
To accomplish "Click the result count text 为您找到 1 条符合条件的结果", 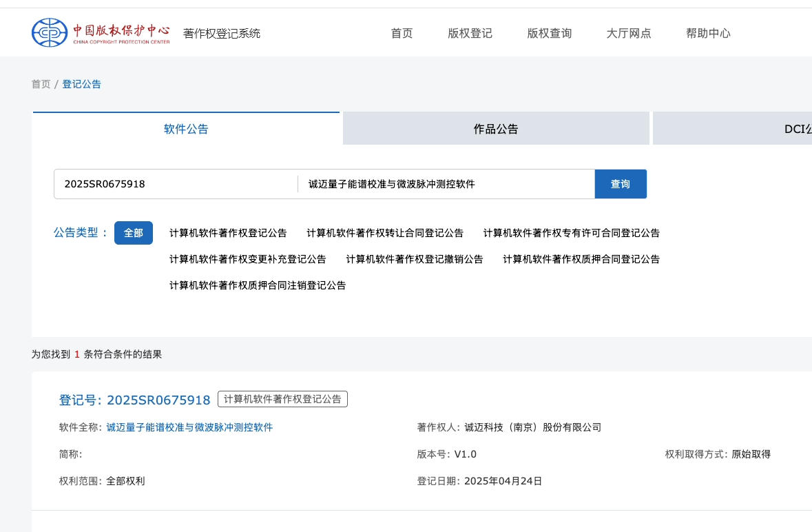I will pos(96,354).
